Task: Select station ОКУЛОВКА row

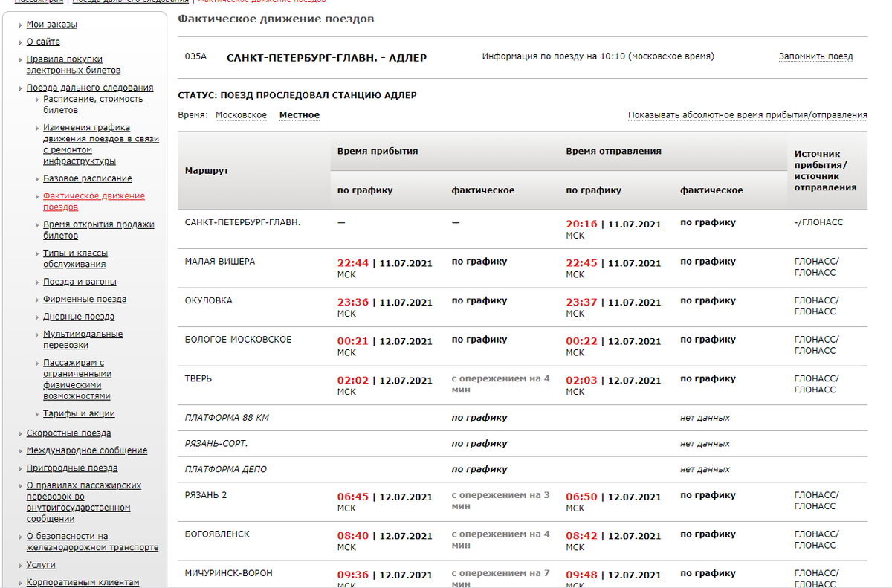Action: click(208, 300)
